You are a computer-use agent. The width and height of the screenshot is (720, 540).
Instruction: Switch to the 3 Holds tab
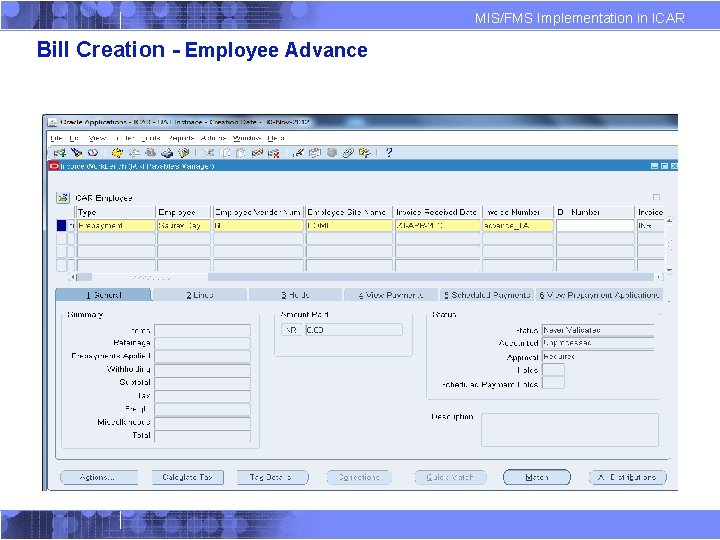click(295, 295)
